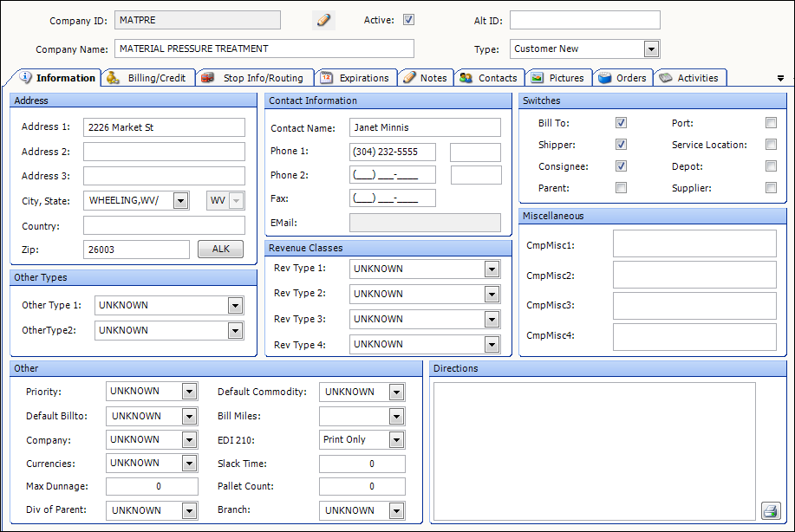Click inside the Directions text area
This screenshot has height=532, width=795.
(x=594, y=451)
